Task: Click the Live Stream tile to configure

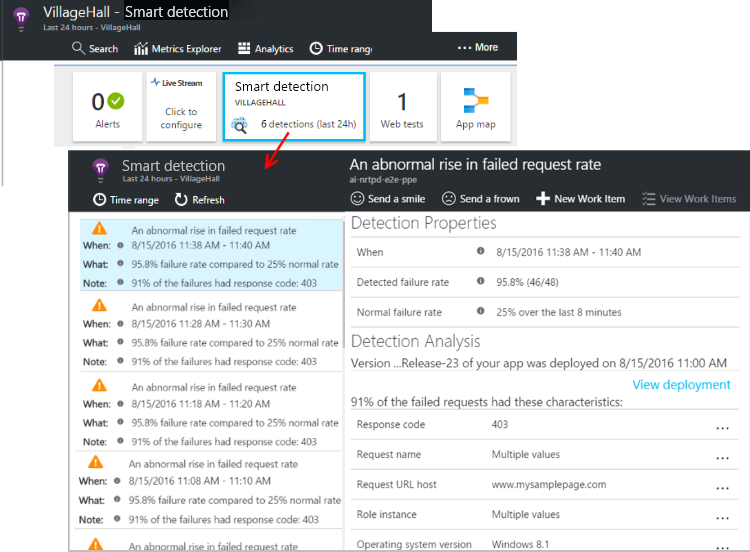Action: (x=181, y=107)
